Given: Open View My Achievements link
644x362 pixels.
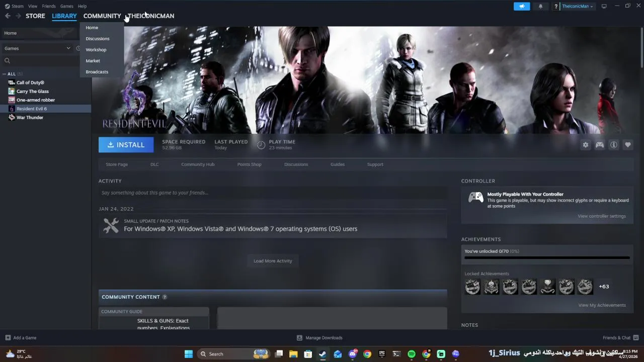Looking at the screenshot, I should pos(602,305).
